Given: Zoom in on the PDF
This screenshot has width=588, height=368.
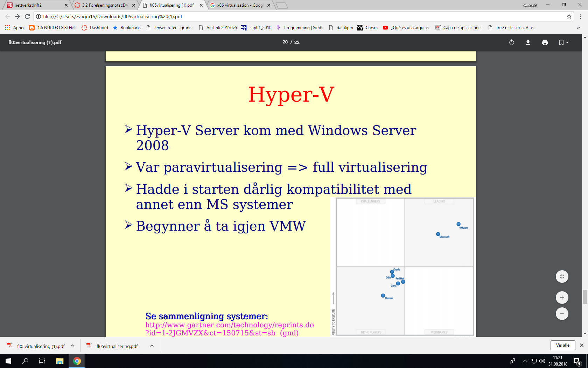Looking at the screenshot, I should click(x=562, y=298).
